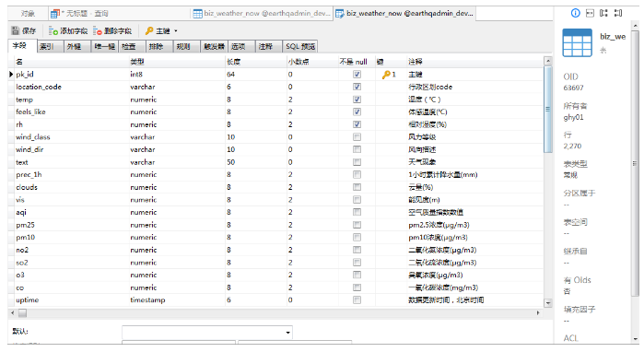Click the horizontal scroll-left arrow
This screenshot has height=352, width=644.
coord(13,313)
